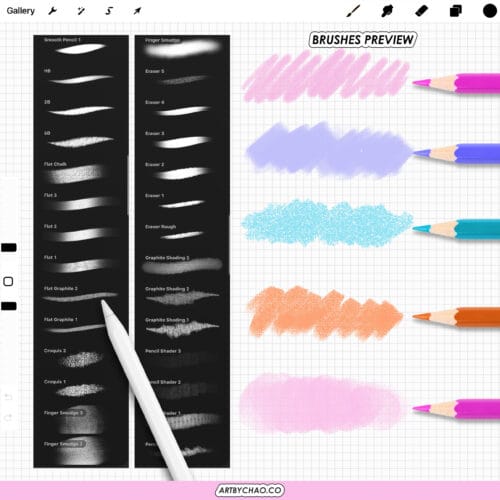
Task: Open the black color picker circle
Action: point(490,11)
